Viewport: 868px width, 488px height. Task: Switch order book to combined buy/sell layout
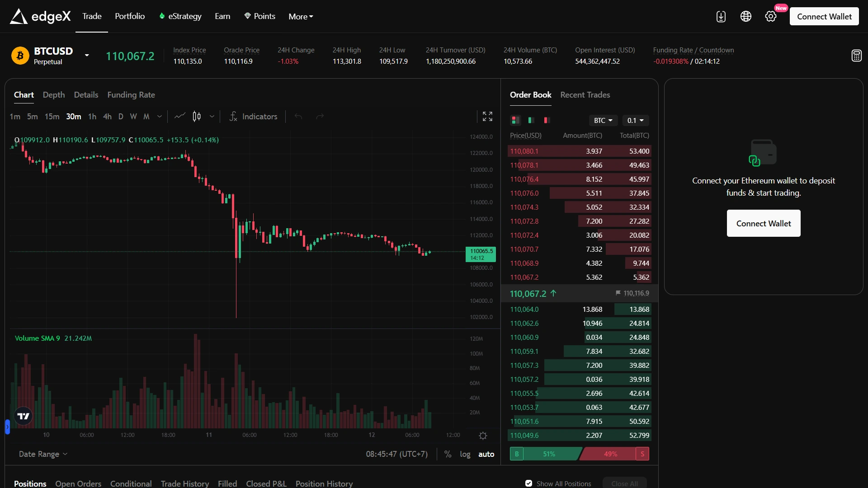tap(515, 120)
